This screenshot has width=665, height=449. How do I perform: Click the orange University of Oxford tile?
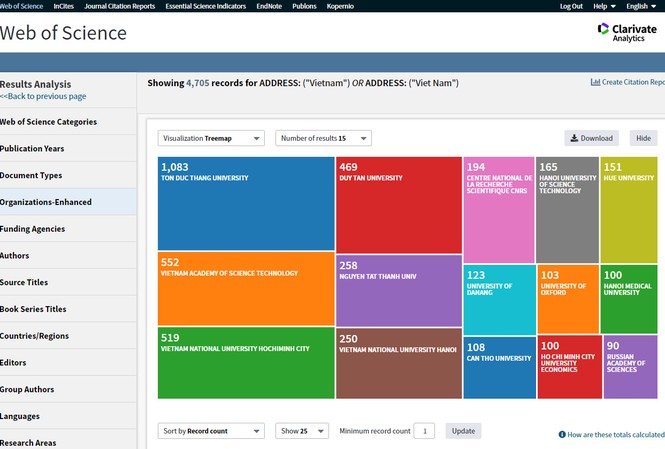tap(568, 299)
